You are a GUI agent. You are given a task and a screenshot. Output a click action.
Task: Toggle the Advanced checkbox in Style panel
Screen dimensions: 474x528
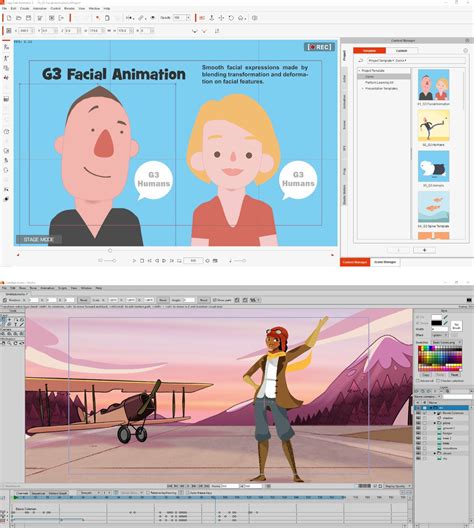click(x=418, y=381)
